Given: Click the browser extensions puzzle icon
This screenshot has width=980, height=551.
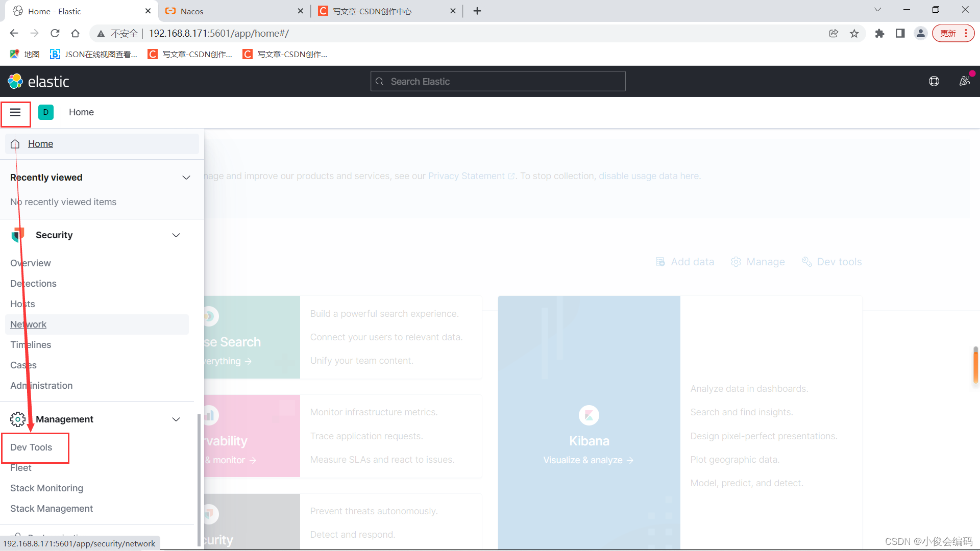Looking at the screenshot, I should (879, 34).
